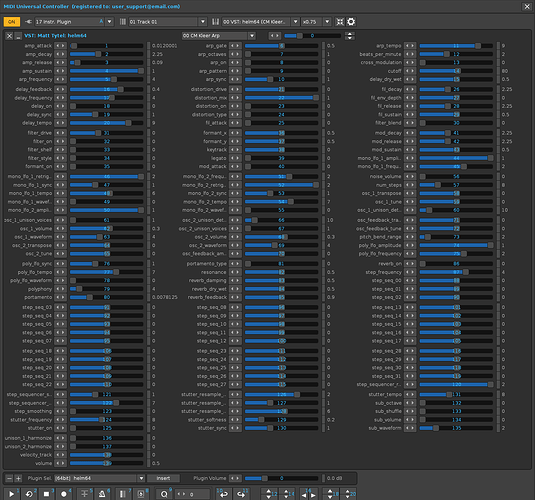Open settings with the gear icon
Image resolution: width=535 pixels, height=500 pixels.
pyautogui.click(x=351, y=22)
